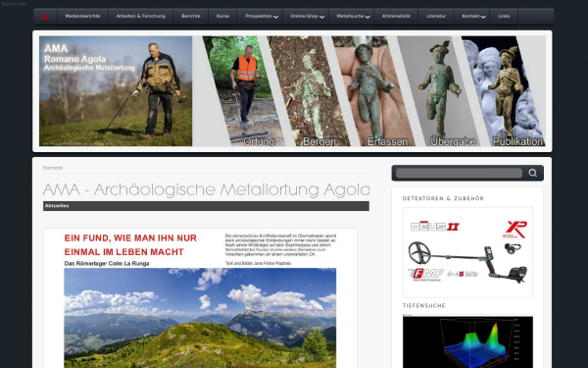Click the Bergen banner image
The width and height of the screenshot is (588, 368).
point(310,91)
